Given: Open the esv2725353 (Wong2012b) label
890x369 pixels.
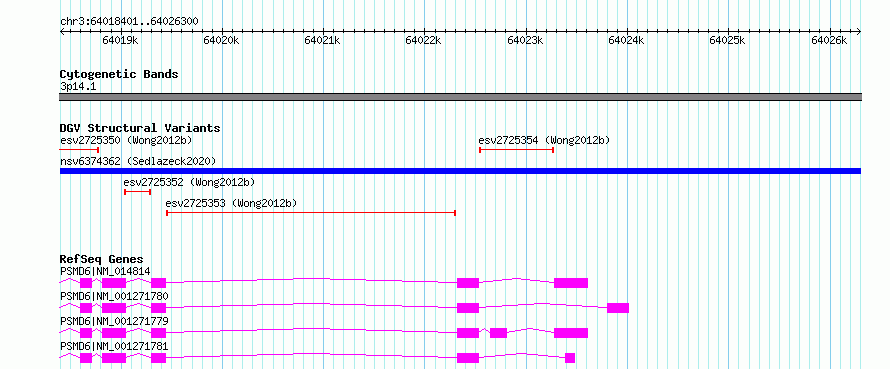Looking at the screenshot, I should click(231, 203).
